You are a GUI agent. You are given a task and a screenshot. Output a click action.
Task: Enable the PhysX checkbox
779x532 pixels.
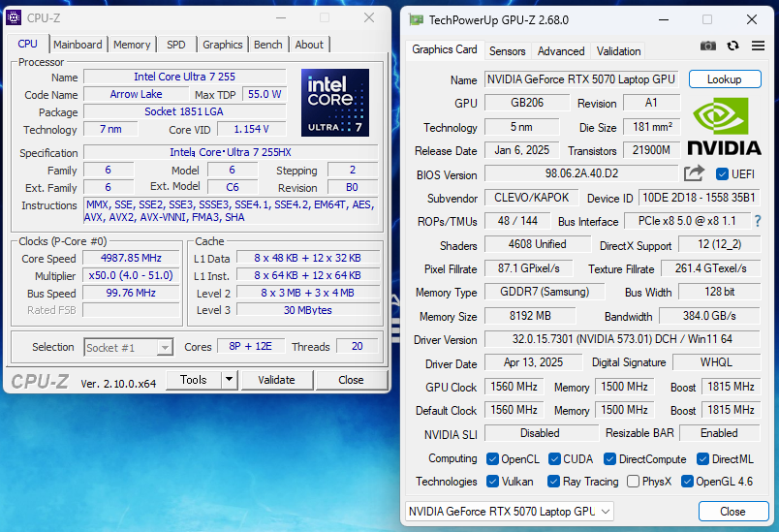(633, 482)
